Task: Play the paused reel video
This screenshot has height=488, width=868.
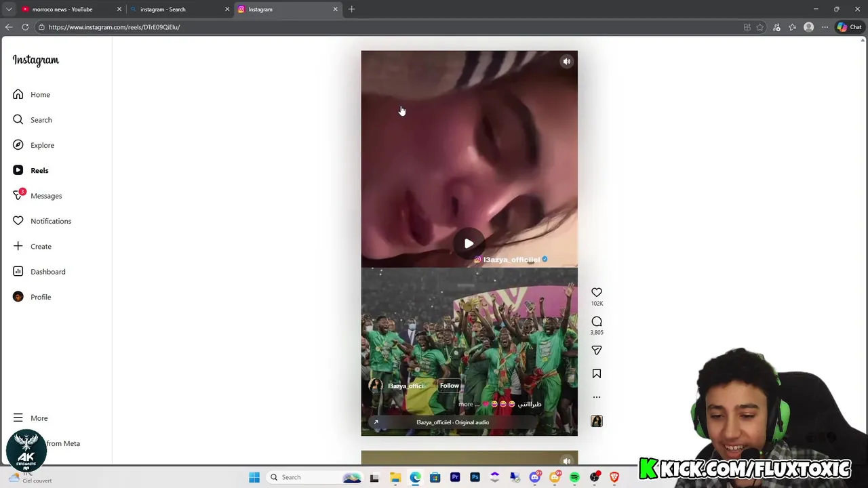Action: click(x=469, y=243)
